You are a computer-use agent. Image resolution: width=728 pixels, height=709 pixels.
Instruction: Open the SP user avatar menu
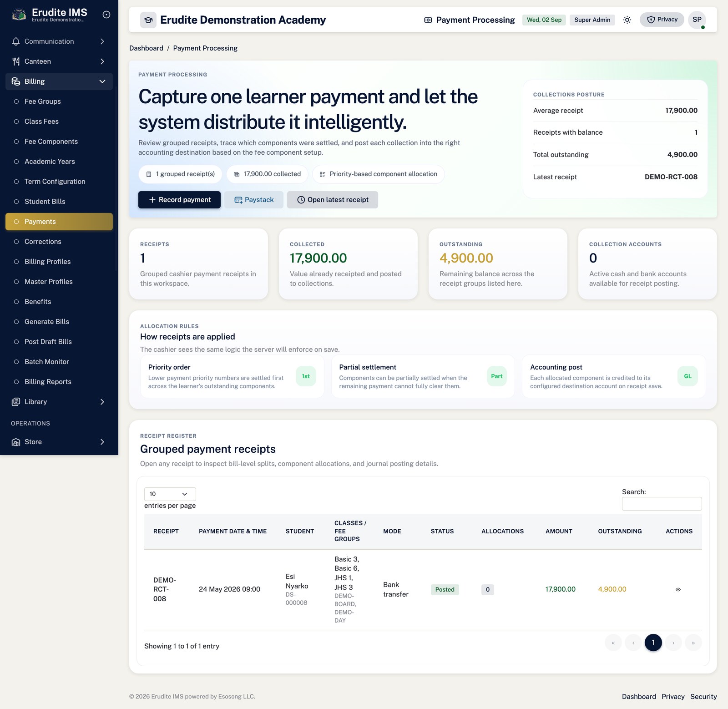tap(697, 20)
